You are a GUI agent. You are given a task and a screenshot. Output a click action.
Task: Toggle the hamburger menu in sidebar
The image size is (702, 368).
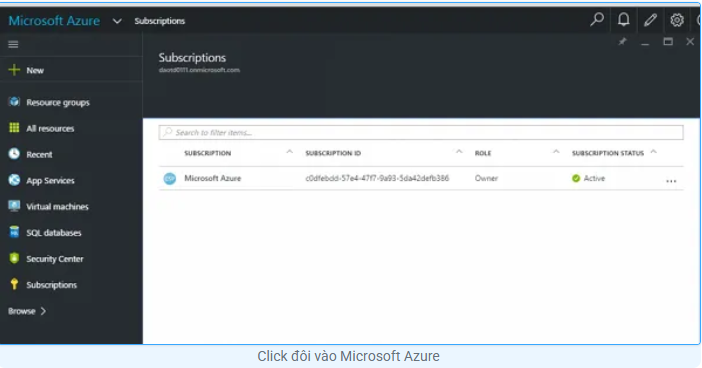(x=13, y=44)
